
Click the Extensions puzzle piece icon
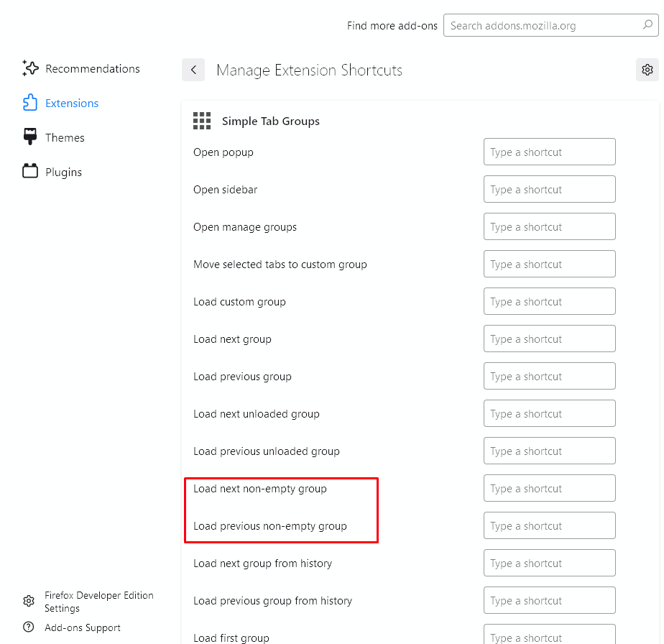(29, 103)
